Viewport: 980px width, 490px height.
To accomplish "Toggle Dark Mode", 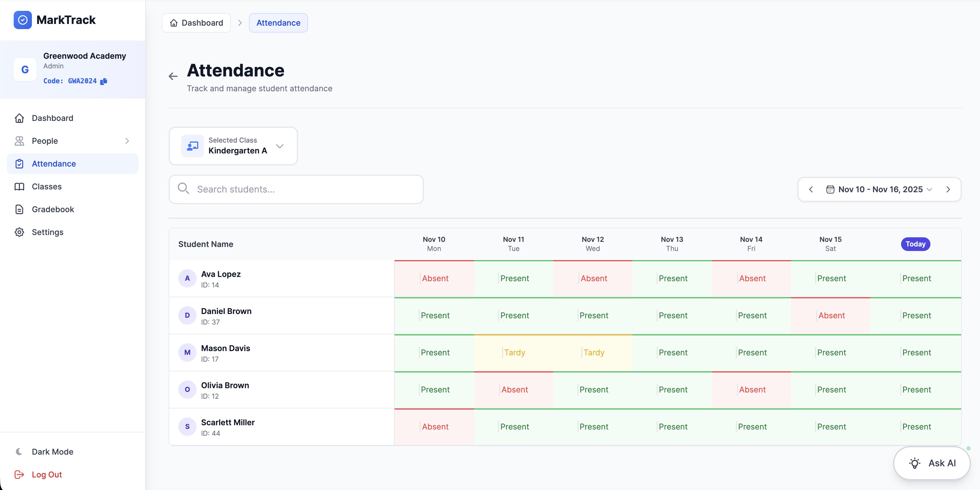I will [x=44, y=451].
